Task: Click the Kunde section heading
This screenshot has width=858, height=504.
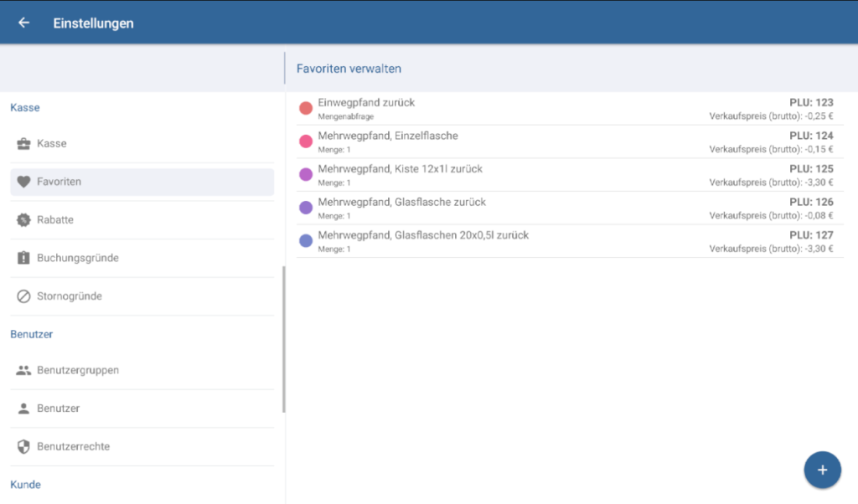Action: click(25, 485)
